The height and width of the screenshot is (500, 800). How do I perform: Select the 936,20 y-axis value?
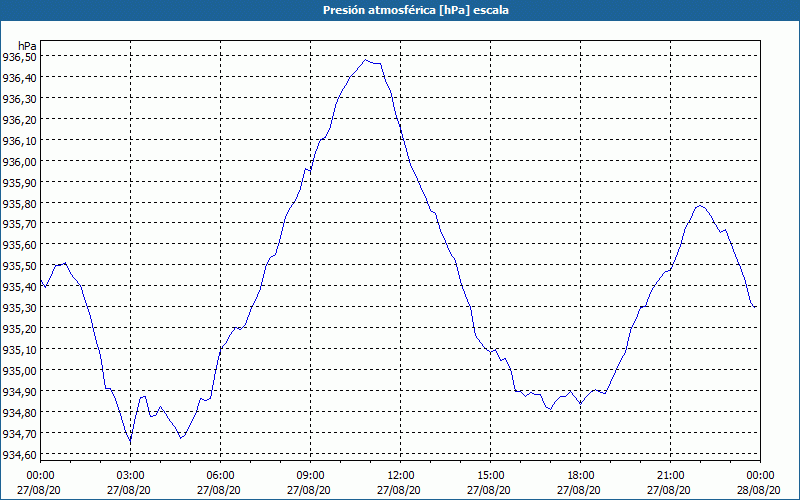[x=19, y=119]
